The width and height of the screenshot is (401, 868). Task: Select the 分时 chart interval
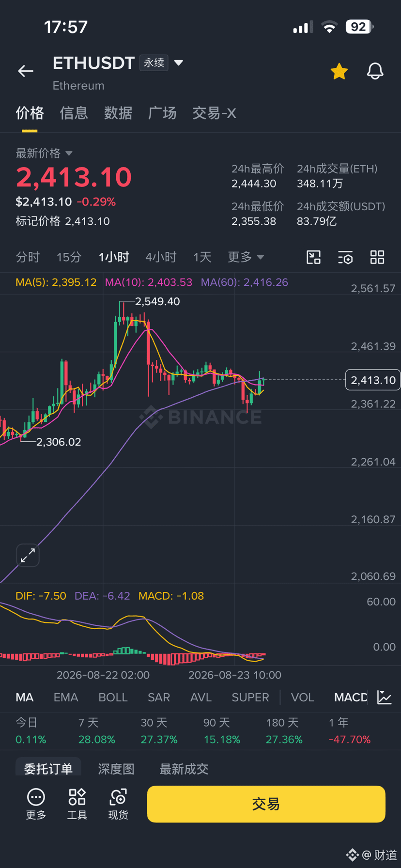(28, 257)
